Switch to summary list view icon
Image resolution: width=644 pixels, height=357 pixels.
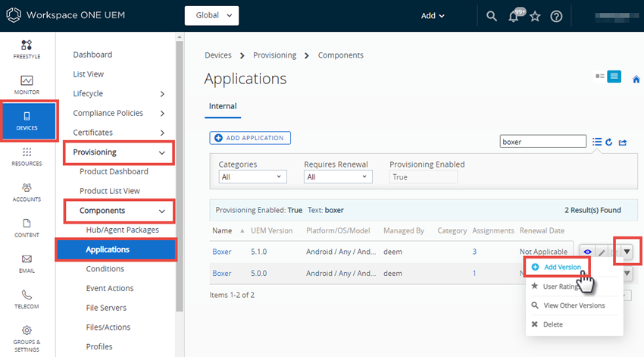click(x=600, y=77)
